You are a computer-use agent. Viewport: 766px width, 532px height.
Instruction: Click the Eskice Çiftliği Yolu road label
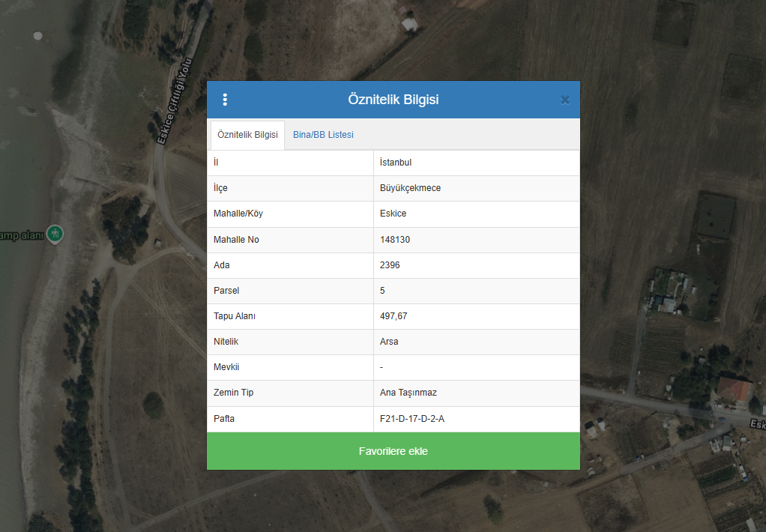pyautogui.click(x=175, y=100)
